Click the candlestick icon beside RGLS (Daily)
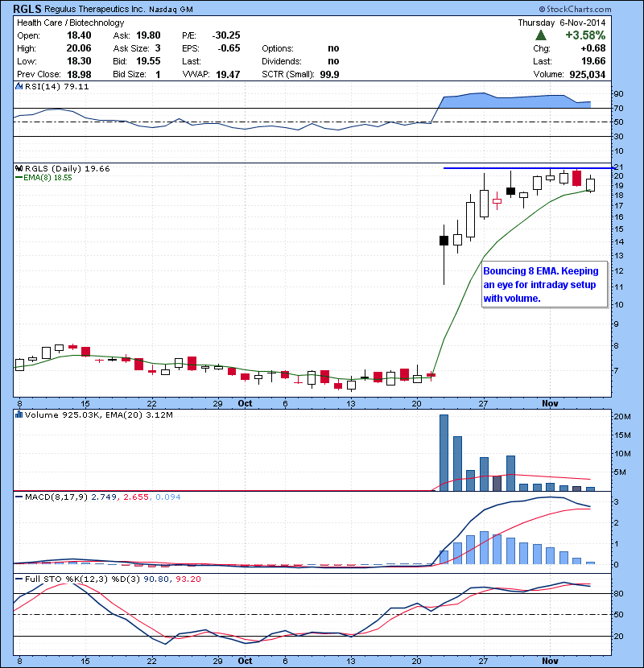This screenshot has height=668, width=644. (x=19, y=168)
